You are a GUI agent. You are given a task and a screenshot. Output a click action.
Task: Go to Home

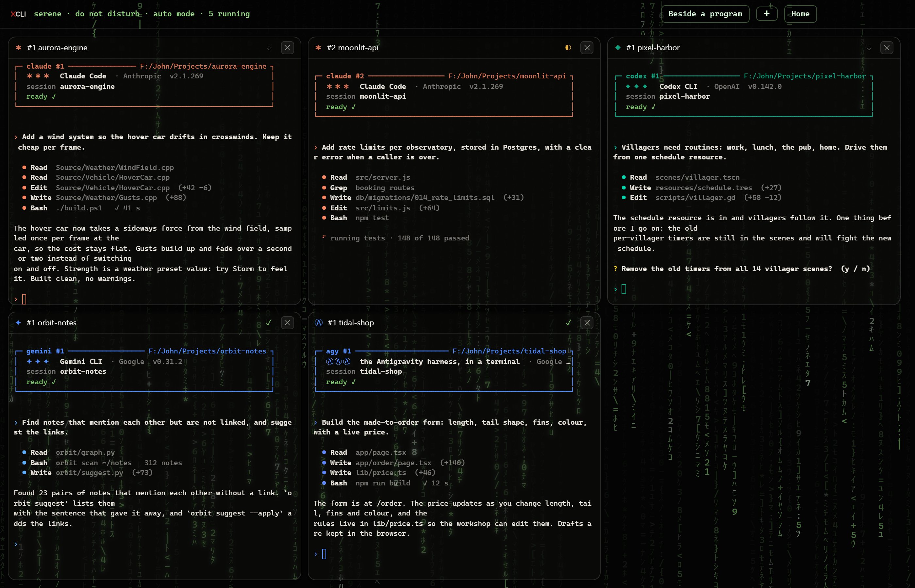[800, 14]
